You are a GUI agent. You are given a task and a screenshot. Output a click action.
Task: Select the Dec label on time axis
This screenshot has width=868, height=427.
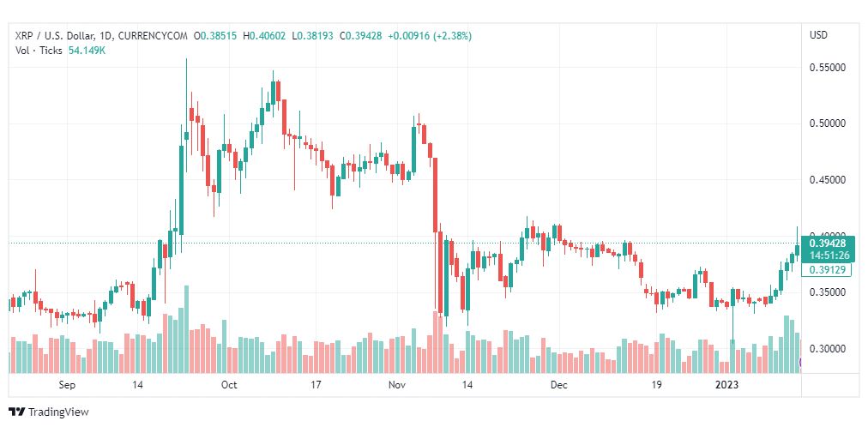pyautogui.click(x=559, y=386)
